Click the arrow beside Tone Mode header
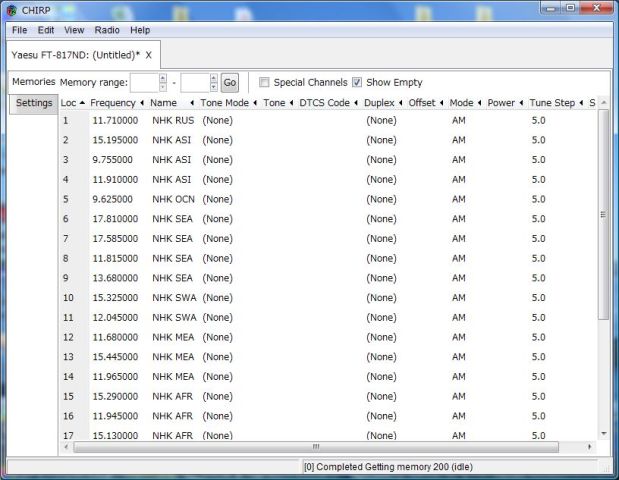The height and width of the screenshot is (480, 619). (255, 103)
